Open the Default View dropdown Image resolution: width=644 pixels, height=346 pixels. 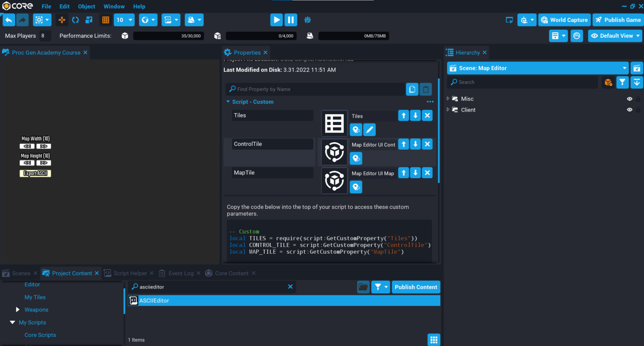tap(615, 36)
